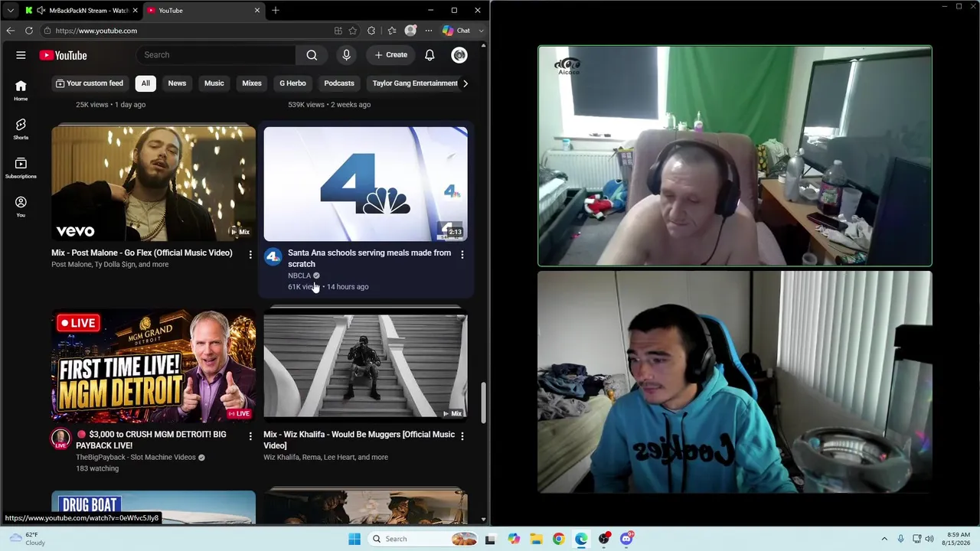The width and height of the screenshot is (980, 551).
Task: Open Wiz Khalifa Would Be Muggers title
Action: tap(359, 440)
